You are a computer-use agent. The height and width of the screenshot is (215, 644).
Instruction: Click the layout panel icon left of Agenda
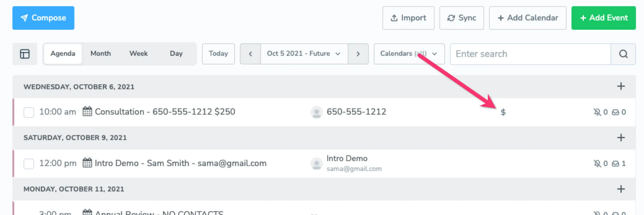pos(24,54)
